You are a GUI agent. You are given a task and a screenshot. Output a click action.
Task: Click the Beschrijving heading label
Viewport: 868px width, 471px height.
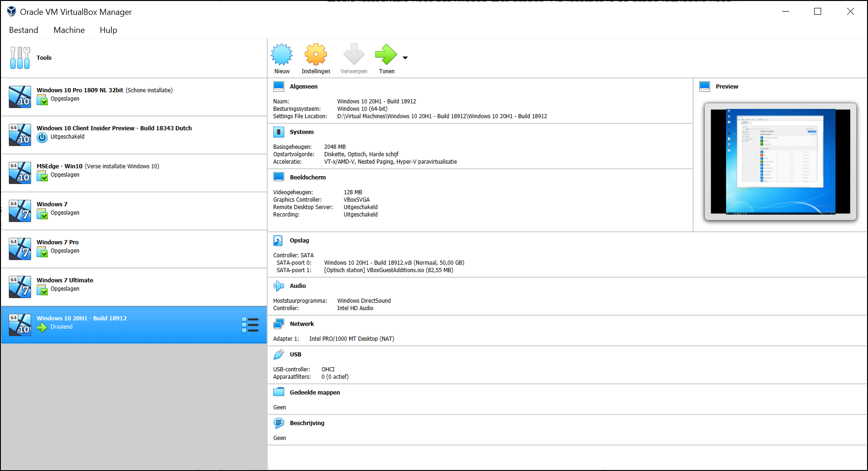click(307, 423)
